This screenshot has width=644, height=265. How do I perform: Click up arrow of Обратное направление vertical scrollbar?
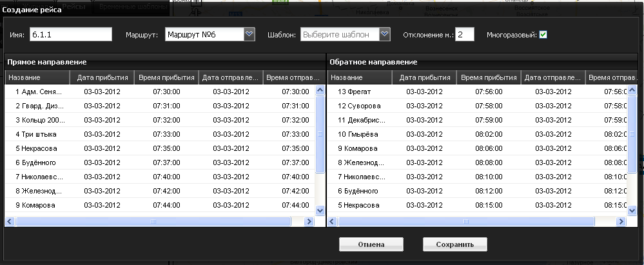(632, 90)
